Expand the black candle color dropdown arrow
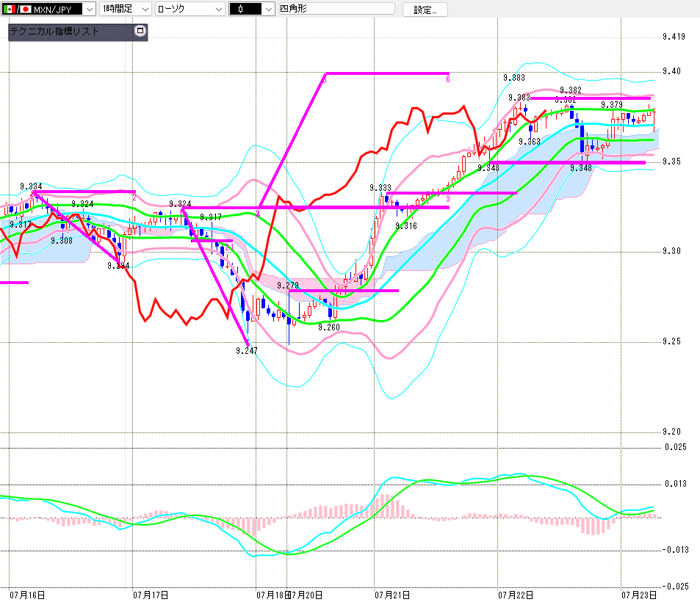Screen dimensions: 700x602 (268, 9)
